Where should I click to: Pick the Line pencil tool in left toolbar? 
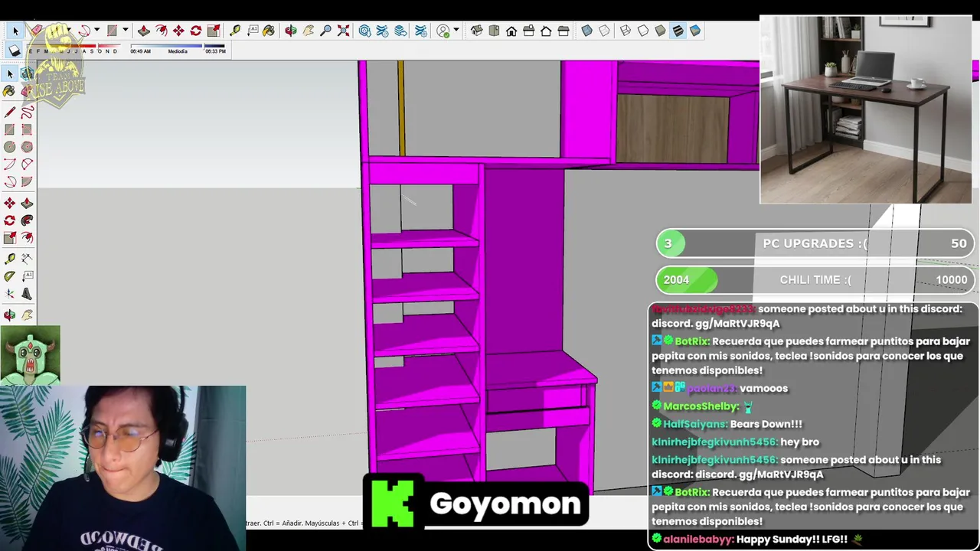coord(10,112)
